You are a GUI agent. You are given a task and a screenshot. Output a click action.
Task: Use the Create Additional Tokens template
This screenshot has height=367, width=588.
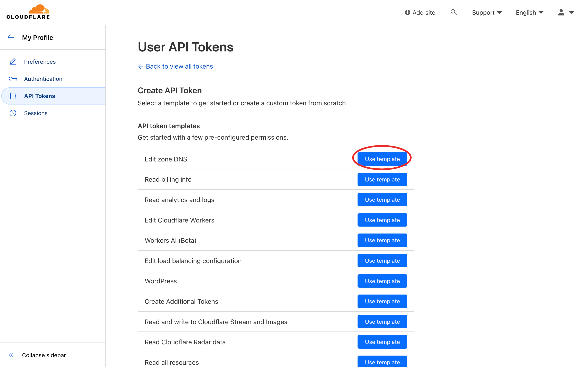coord(382,301)
